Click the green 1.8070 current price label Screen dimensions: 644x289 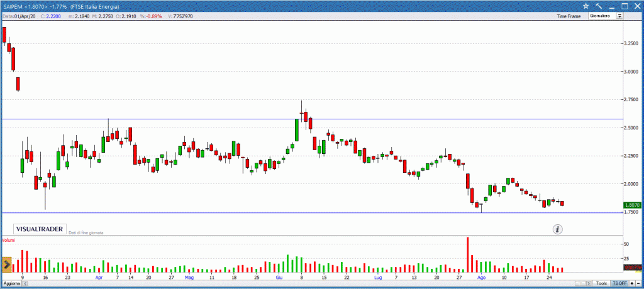pyautogui.click(x=633, y=205)
